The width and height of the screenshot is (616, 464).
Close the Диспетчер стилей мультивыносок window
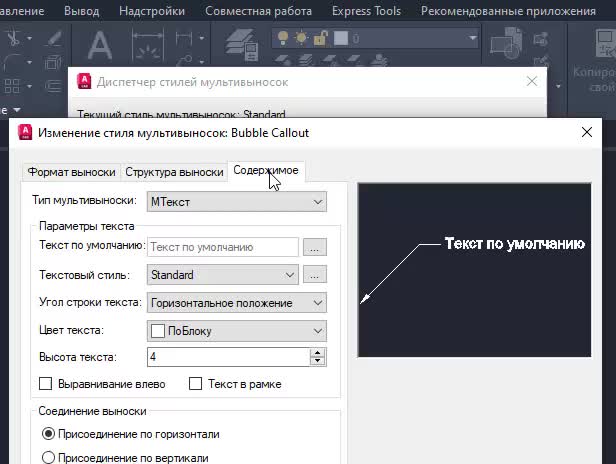[x=532, y=81]
